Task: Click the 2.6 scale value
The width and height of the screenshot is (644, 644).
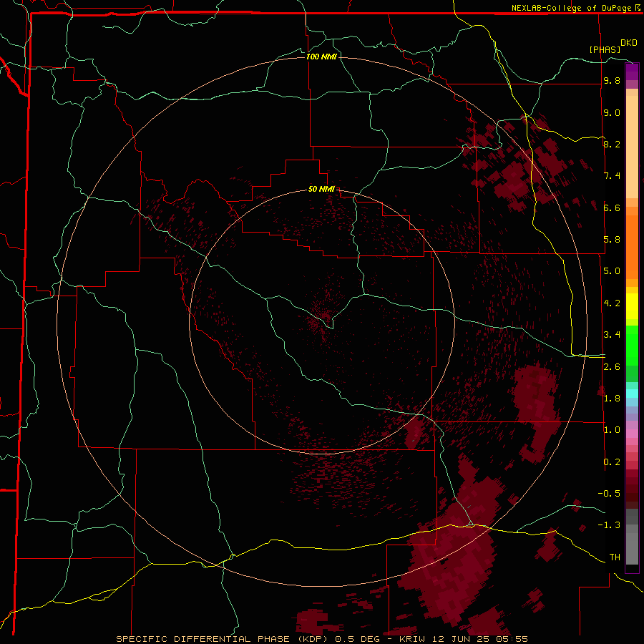Action: click(x=612, y=367)
